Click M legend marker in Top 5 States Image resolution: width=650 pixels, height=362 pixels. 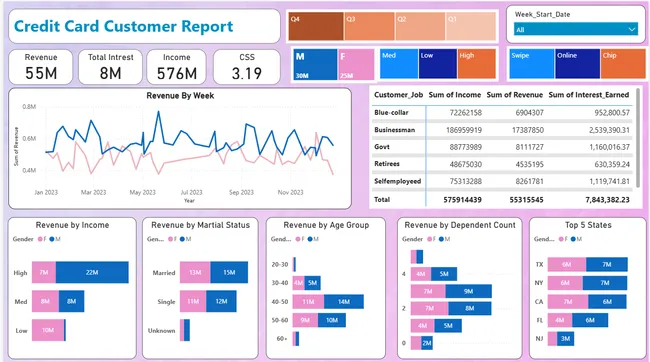pos(573,239)
